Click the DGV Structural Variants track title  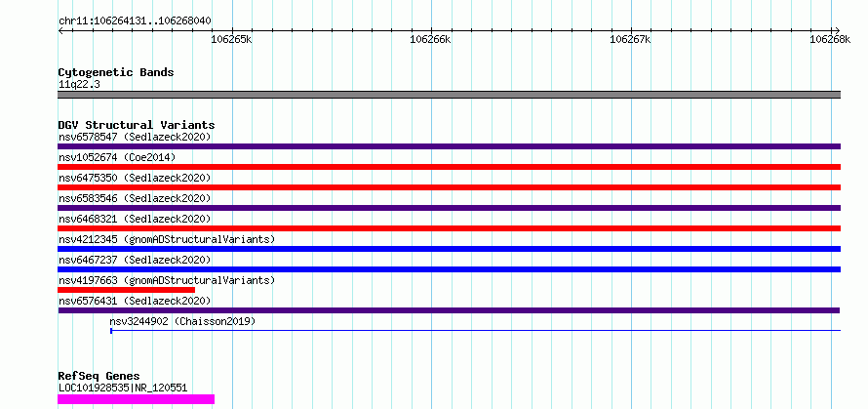pos(137,125)
